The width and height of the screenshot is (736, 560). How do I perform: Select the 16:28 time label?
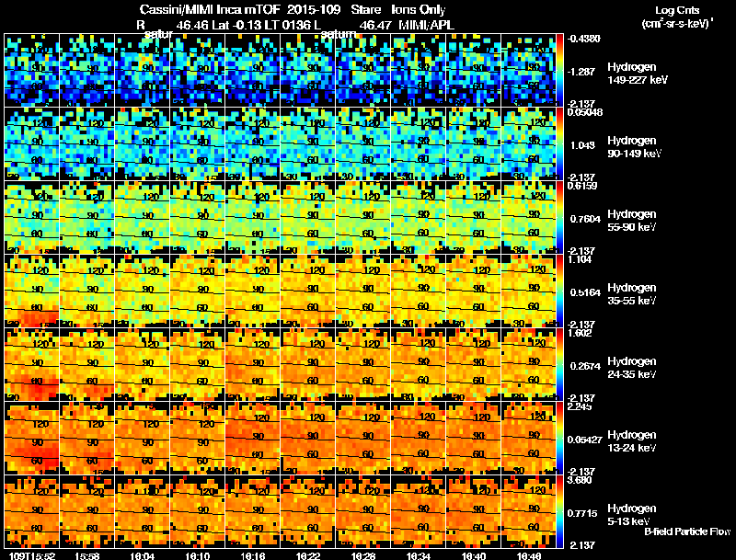click(x=363, y=555)
